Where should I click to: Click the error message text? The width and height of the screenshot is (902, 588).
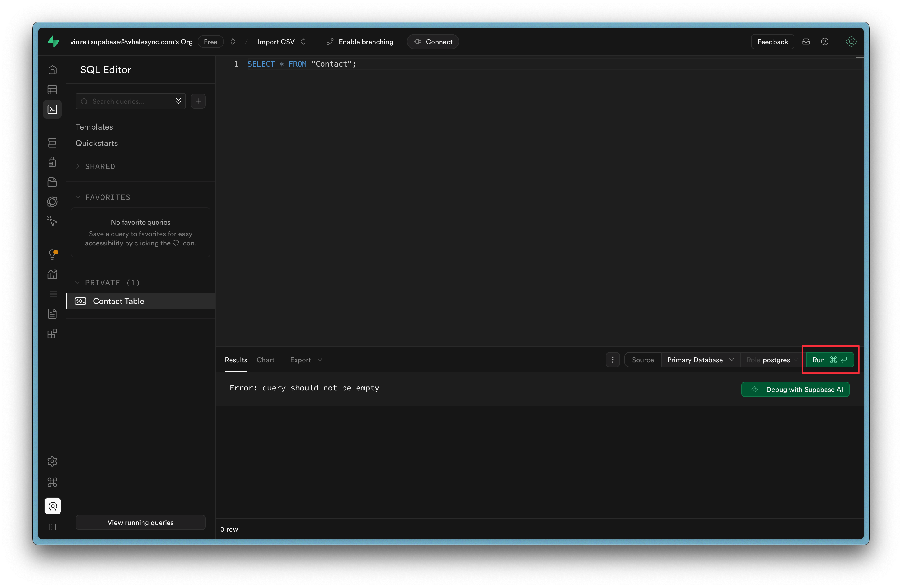[x=304, y=388]
